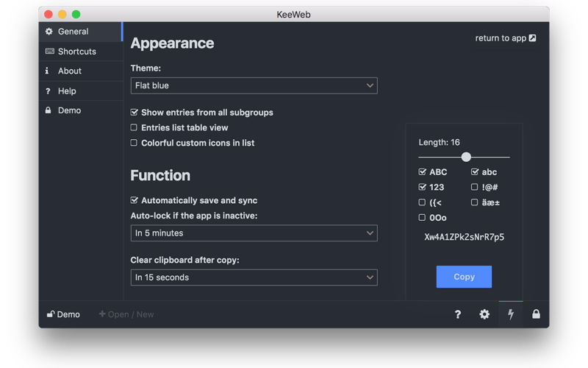Toggle password generator lightning bolt icon
Screen dimensions: 588x368
tap(511, 314)
